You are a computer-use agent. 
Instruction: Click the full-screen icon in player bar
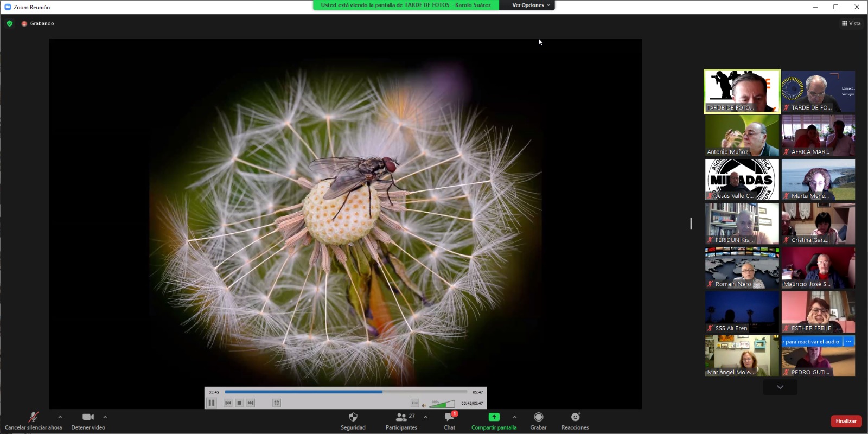277,403
